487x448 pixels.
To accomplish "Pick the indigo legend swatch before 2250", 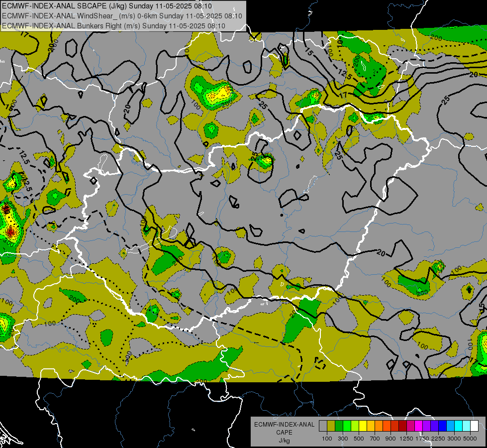I will coord(434,426).
